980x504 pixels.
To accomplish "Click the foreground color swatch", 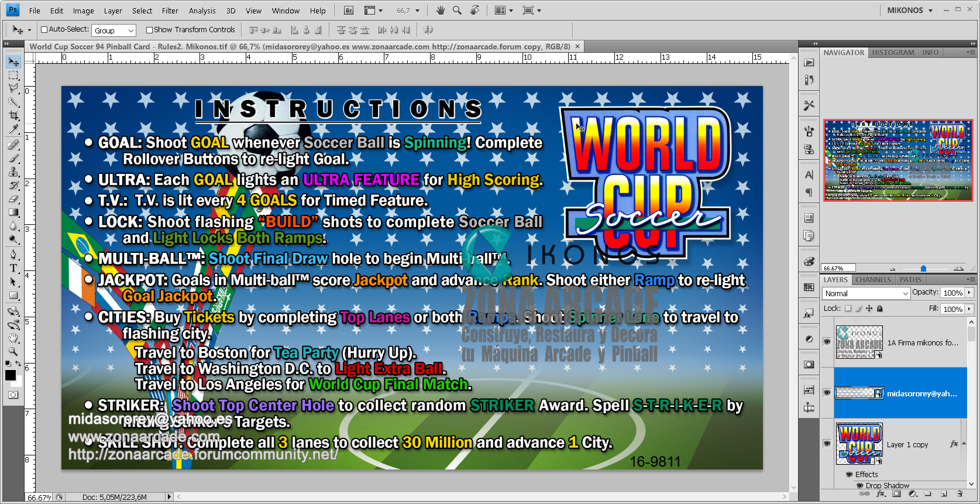I will pyautogui.click(x=10, y=375).
